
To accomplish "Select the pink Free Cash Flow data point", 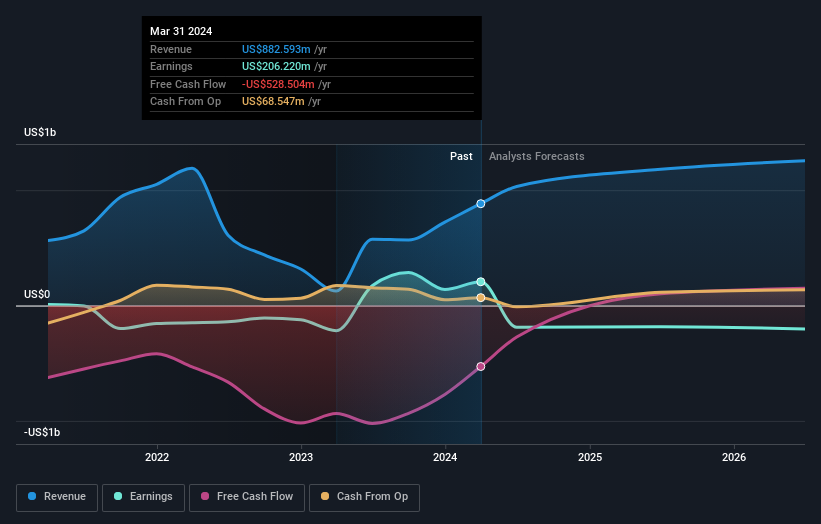I will coord(481,366).
